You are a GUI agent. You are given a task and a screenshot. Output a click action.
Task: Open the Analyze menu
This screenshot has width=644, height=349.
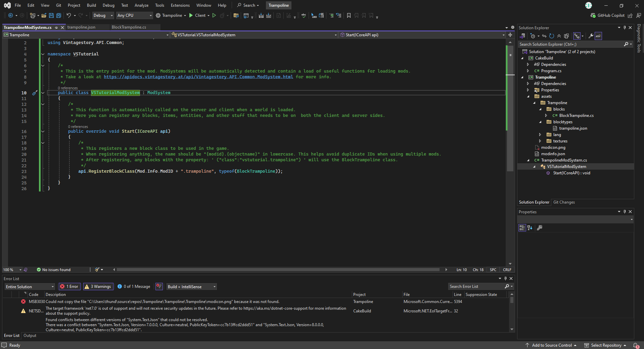click(x=141, y=5)
